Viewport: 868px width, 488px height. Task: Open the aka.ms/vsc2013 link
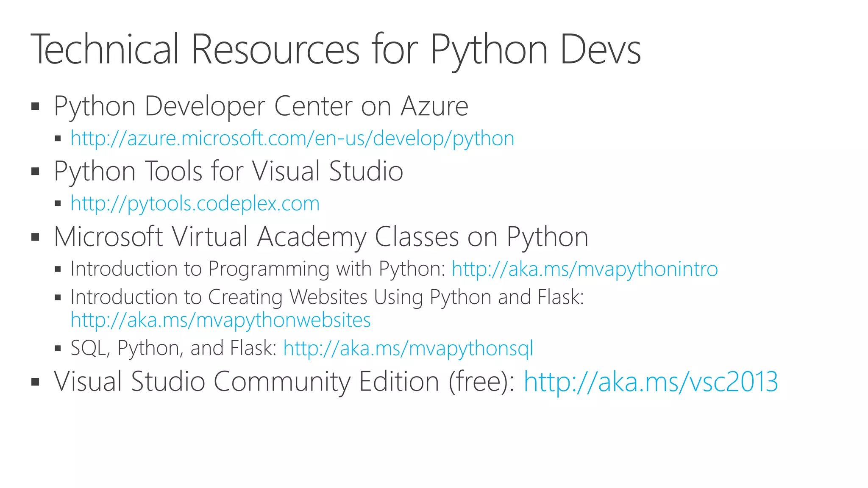coord(651,382)
